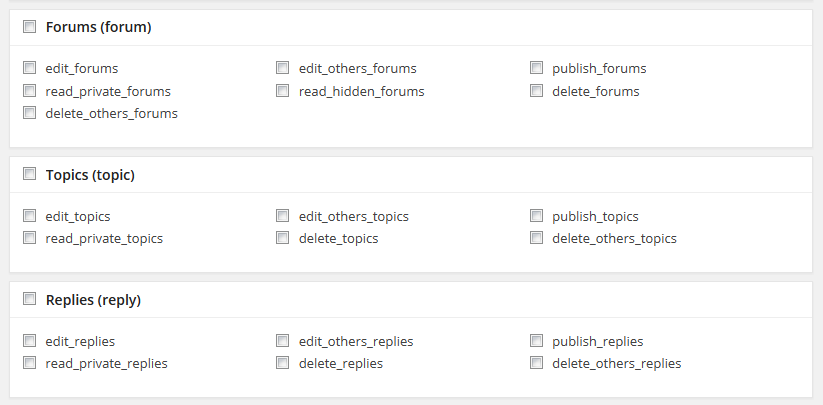
Task: Check the publish_topics box
Action: [536, 216]
